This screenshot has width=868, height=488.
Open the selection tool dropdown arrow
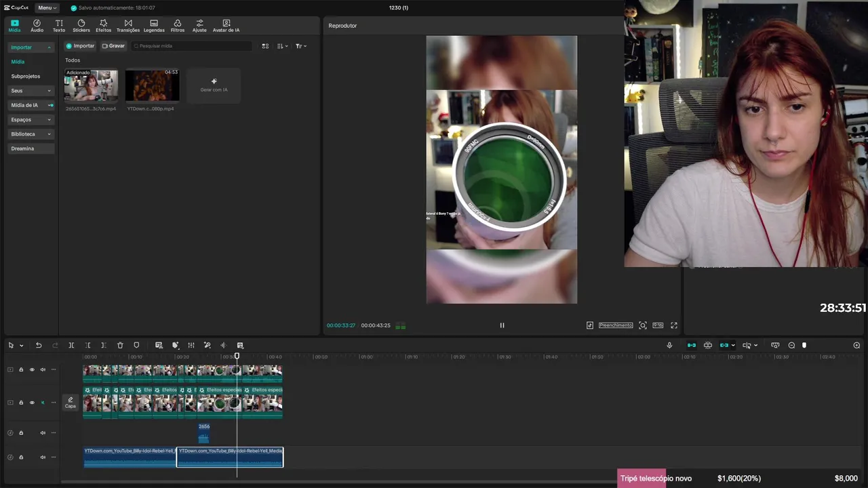[x=21, y=346]
